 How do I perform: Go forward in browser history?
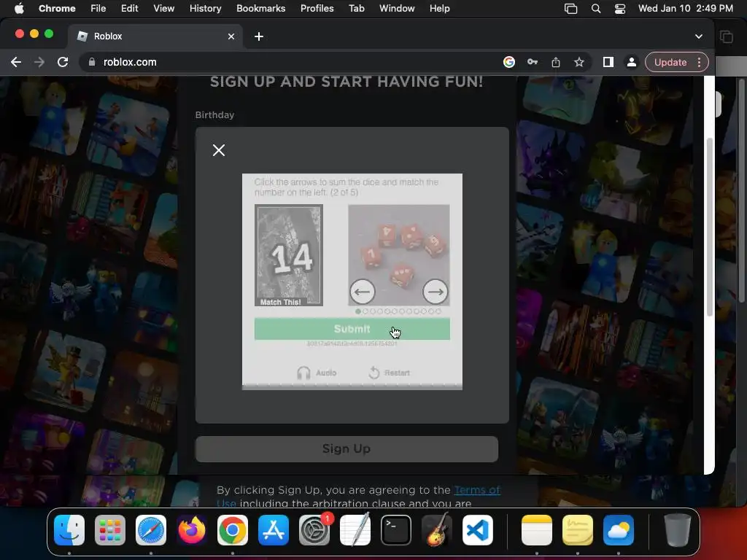39,63
